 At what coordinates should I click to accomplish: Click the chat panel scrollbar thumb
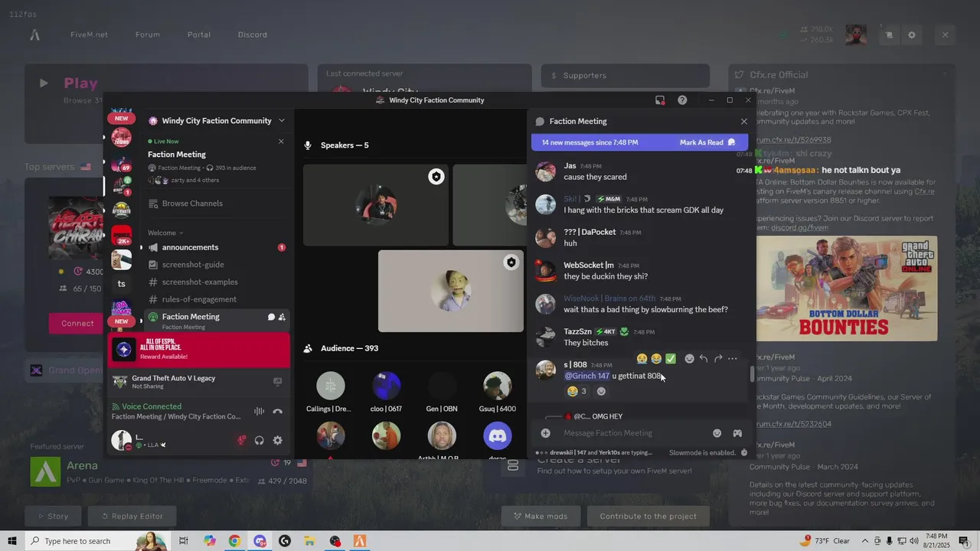[751, 374]
